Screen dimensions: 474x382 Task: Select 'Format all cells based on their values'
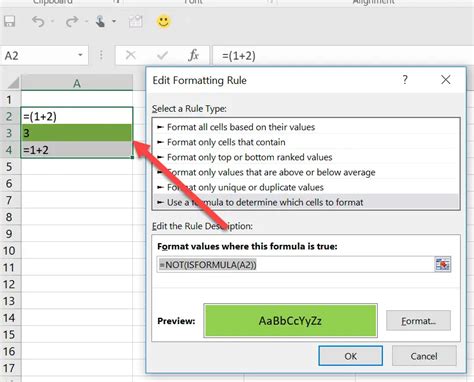[x=306, y=127]
